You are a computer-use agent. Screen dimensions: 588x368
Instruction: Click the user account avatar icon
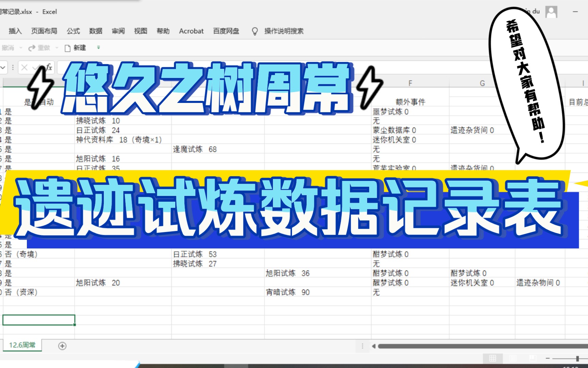point(551,12)
